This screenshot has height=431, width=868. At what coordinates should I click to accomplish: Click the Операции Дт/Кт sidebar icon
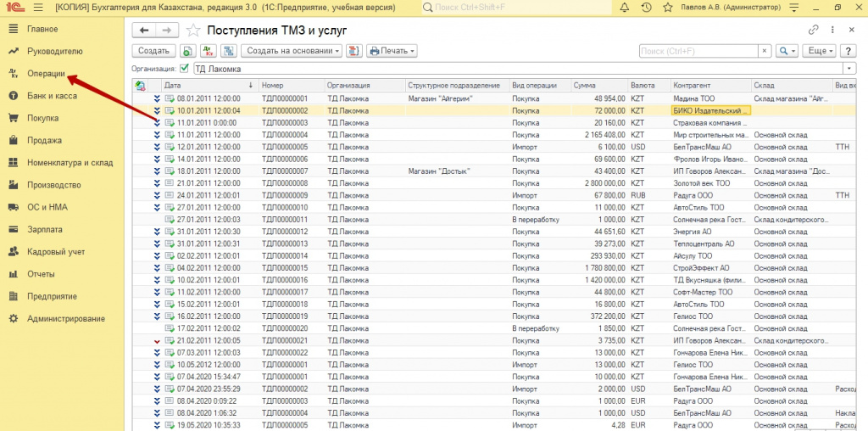14,73
